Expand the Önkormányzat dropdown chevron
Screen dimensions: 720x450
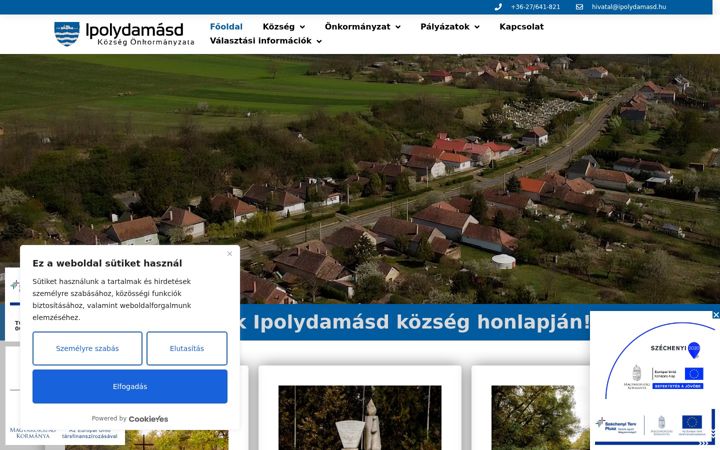[398, 27]
